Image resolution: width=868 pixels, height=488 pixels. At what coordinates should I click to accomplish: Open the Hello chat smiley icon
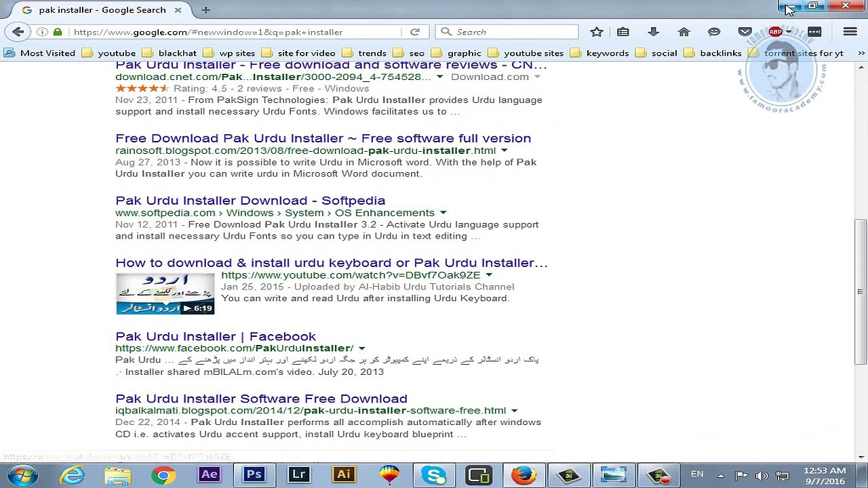tap(714, 32)
